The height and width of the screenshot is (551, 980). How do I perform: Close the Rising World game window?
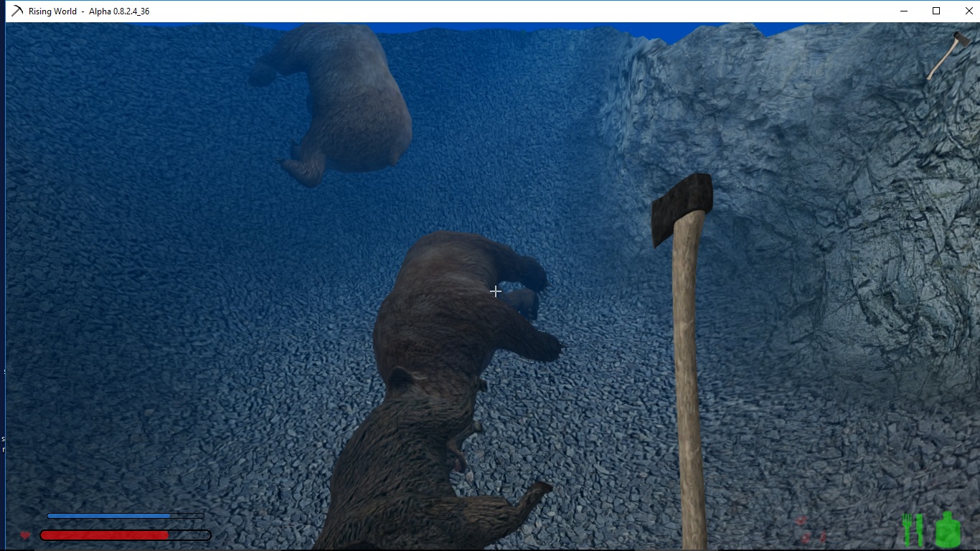[969, 11]
